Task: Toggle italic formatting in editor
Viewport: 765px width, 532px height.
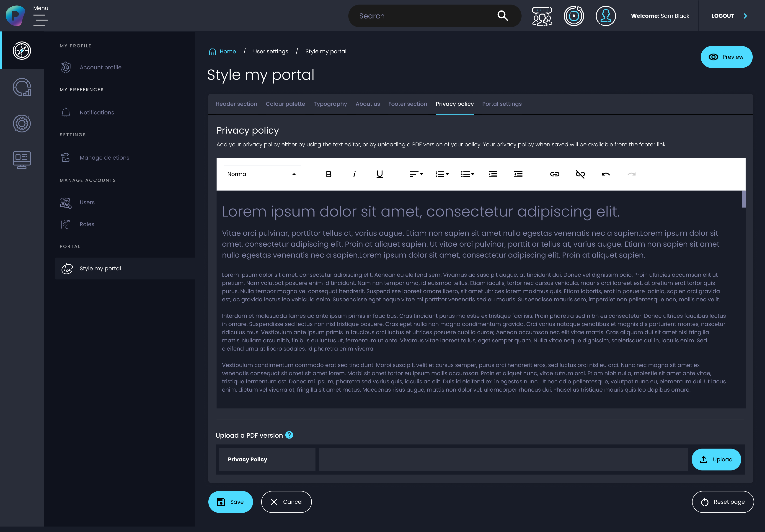Action: (354, 174)
